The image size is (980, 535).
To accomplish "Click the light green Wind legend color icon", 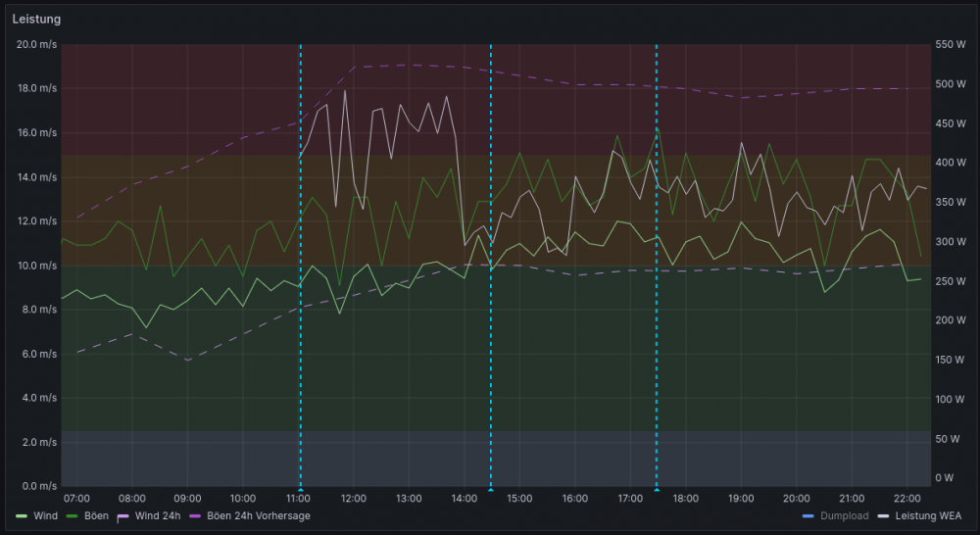I will point(23,515).
